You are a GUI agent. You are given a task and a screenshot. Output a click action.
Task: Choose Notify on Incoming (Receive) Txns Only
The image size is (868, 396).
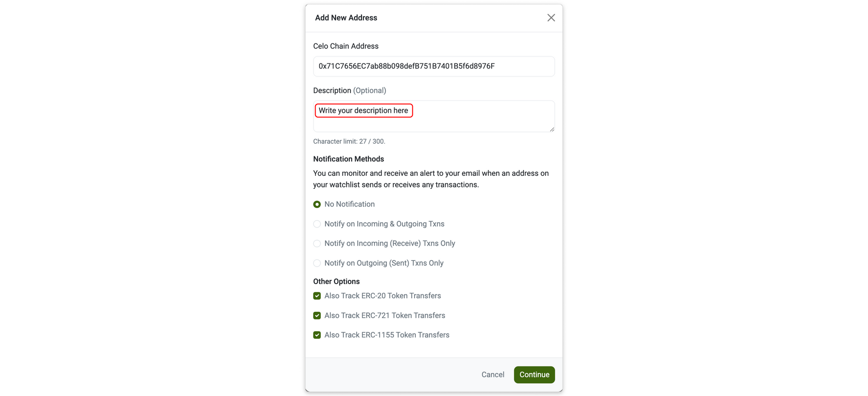point(317,244)
